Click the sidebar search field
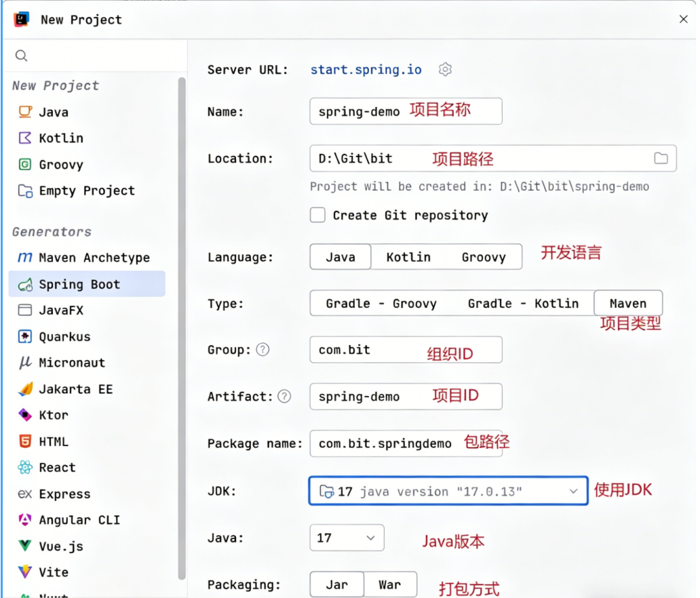Screen dimensions: 700x598 (x=95, y=56)
